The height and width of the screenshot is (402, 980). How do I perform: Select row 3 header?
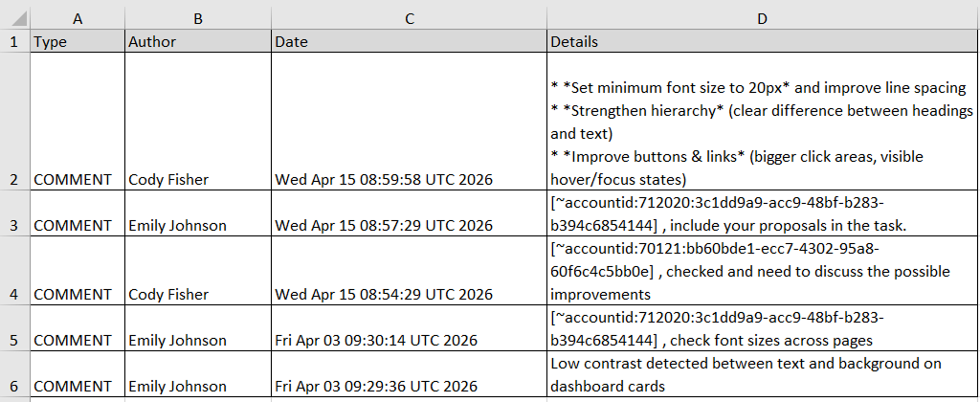(15, 213)
